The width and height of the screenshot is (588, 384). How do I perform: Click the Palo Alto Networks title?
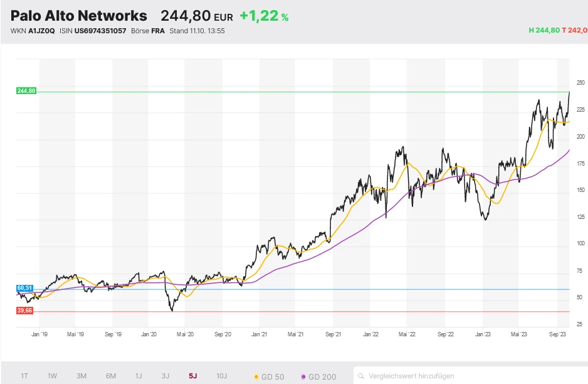click(x=79, y=16)
